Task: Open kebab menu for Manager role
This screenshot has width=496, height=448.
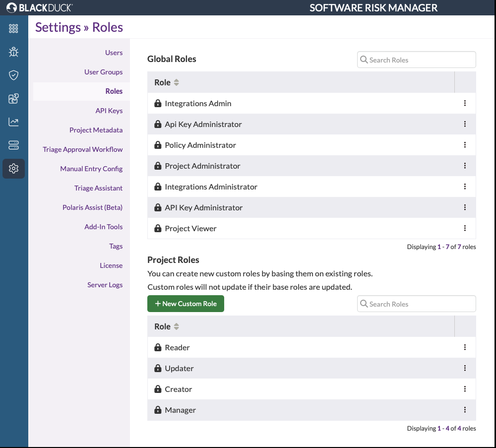Action: [465, 410]
